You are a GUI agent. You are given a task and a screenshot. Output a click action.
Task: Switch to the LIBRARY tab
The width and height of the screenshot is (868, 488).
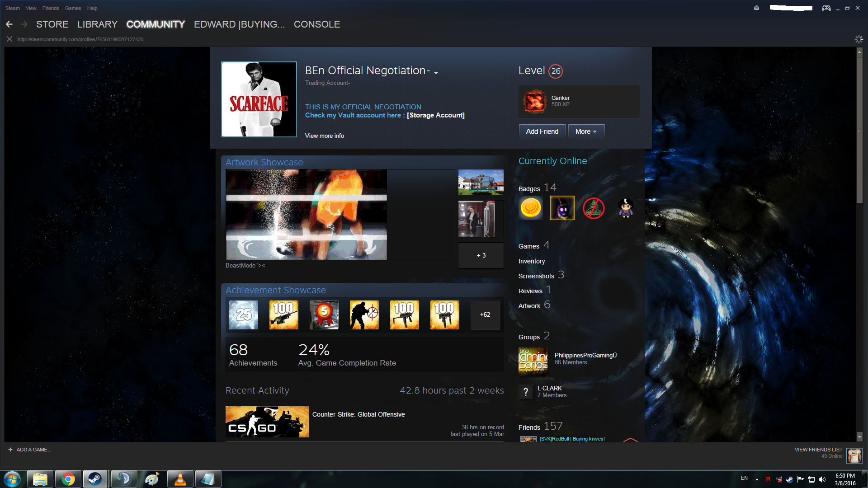(97, 24)
